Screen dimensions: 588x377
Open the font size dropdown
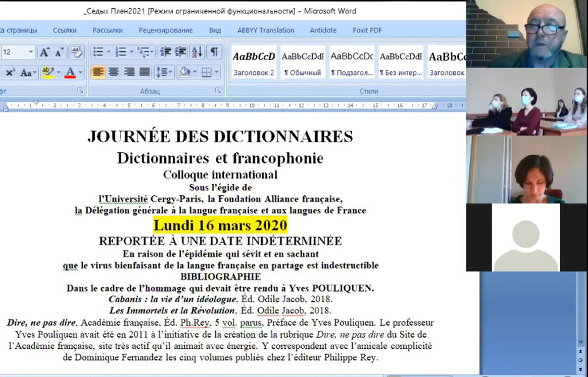tap(30, 52)
